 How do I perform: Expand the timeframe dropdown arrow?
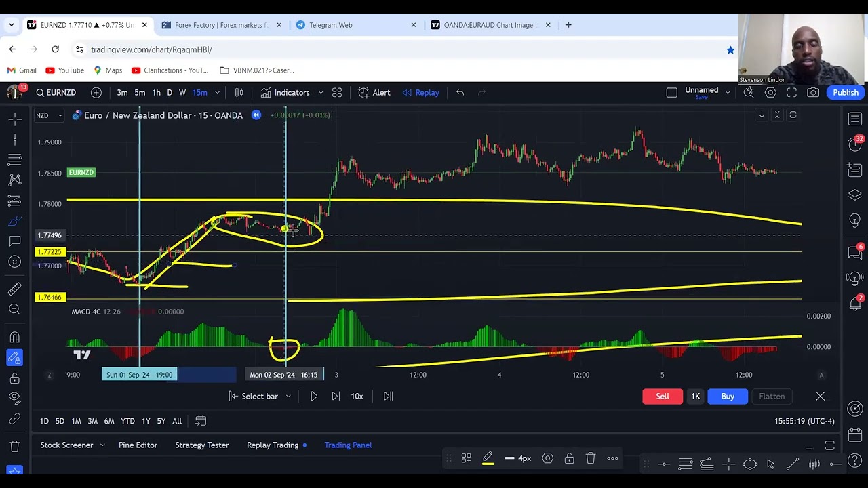(x=217, y=93)
